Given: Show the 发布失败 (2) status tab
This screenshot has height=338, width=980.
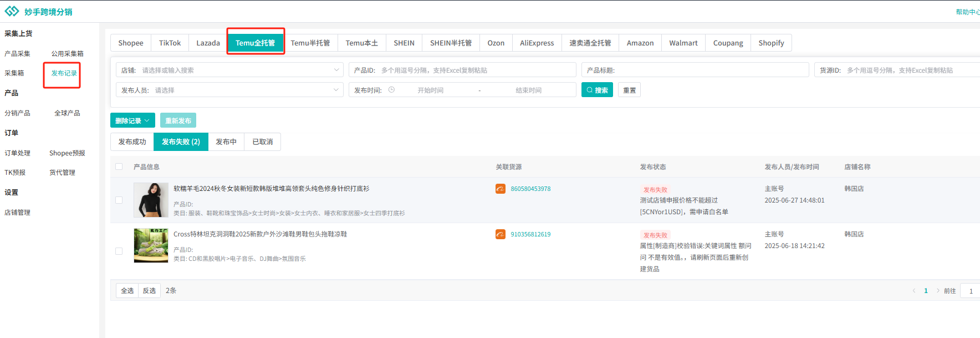Looking at the screenshot, I should tap(181, 142).
